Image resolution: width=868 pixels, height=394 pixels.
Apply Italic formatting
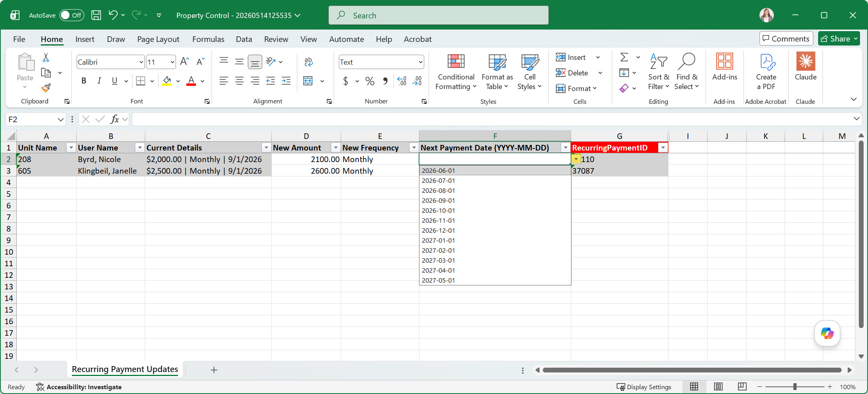tap(99, 81)
